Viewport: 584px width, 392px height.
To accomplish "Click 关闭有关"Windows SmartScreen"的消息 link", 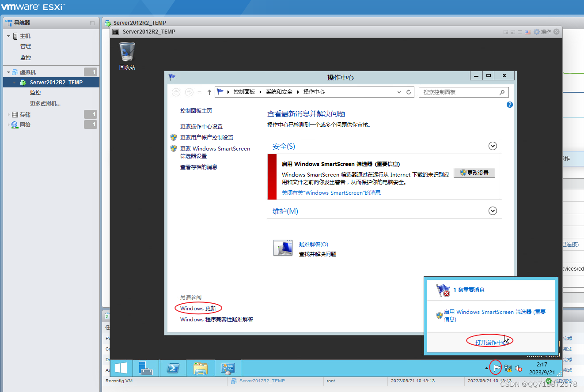I will (x=331, y=192).
